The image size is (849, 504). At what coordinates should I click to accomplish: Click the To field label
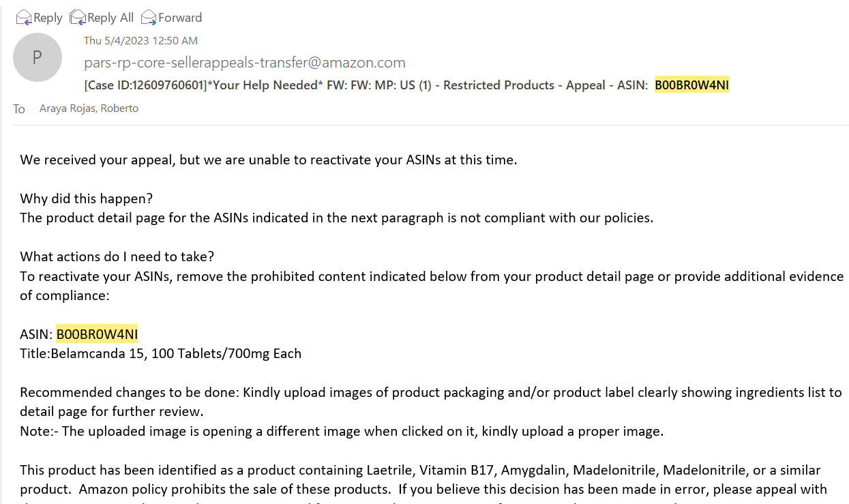point(19,109)
